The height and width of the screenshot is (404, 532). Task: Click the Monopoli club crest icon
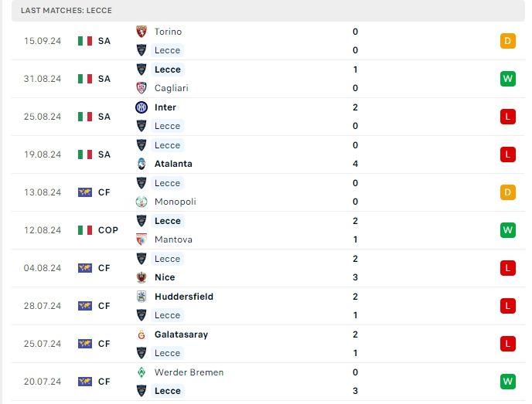coord(142,202)
